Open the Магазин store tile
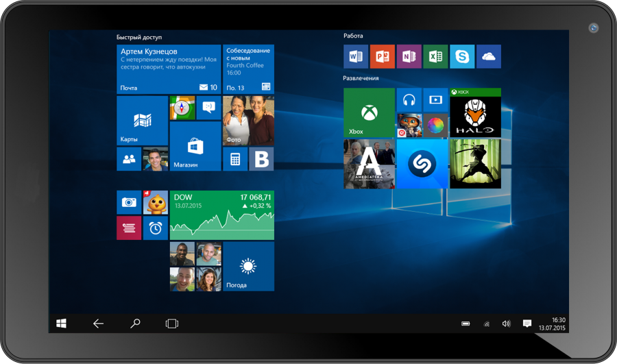 click(x=195, y=147)
